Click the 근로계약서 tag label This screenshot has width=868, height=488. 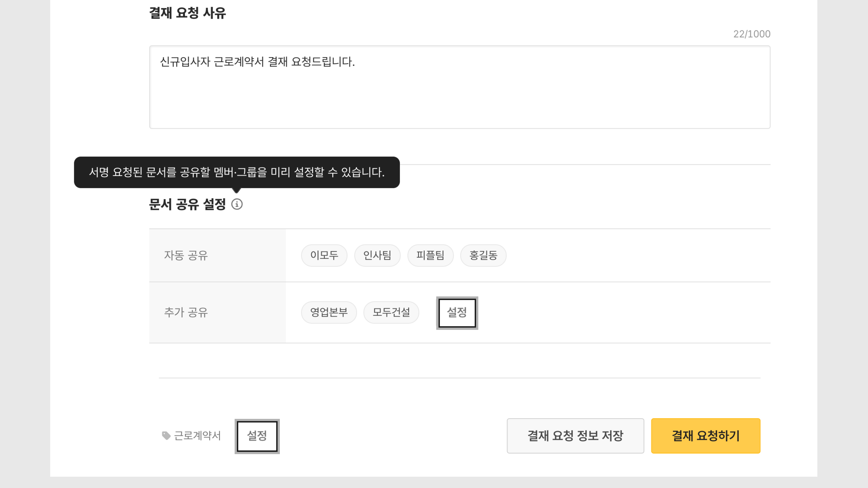tap(198, 436)
